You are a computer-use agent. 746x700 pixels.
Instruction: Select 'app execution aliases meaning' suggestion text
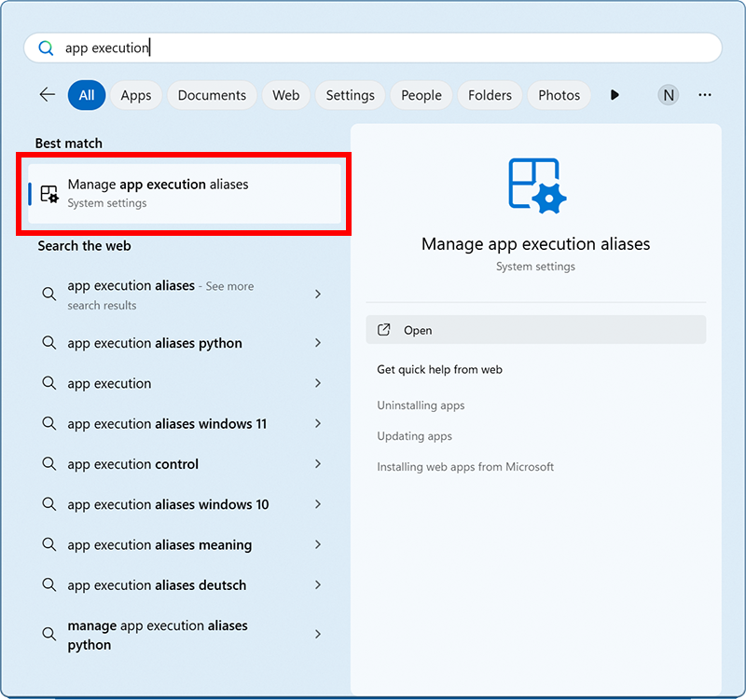point(159,544)
